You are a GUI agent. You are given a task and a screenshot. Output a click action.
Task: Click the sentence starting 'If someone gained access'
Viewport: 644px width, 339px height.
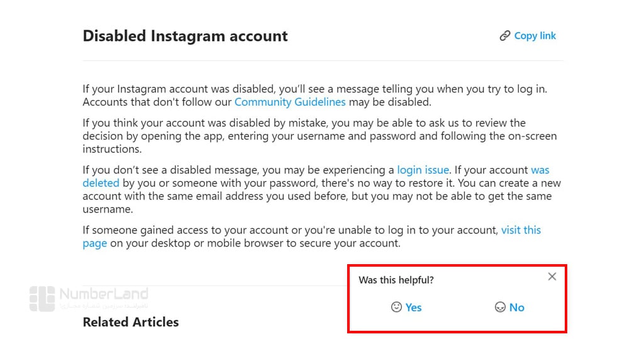pyautogui.click(x=312, y=236)
